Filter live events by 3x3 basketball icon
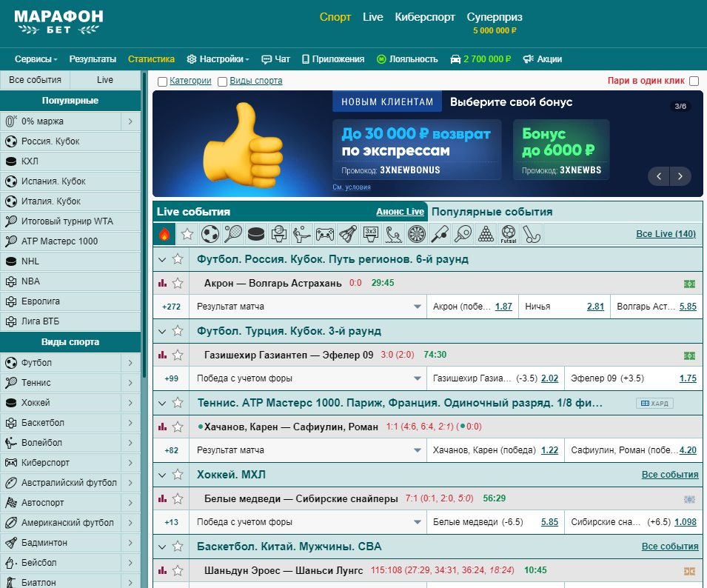This screenshot has width=707, height=588. tap(371, 234)
